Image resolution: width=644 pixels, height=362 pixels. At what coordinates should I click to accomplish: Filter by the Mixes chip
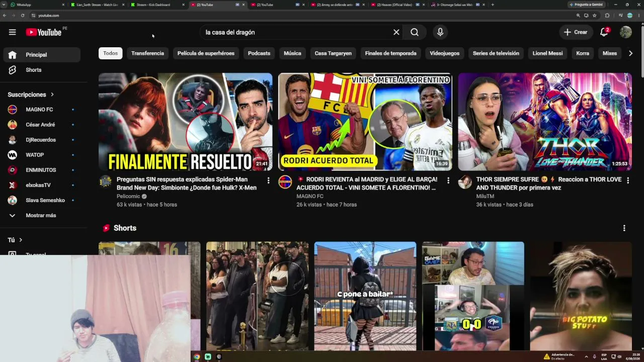click(610, 53)
